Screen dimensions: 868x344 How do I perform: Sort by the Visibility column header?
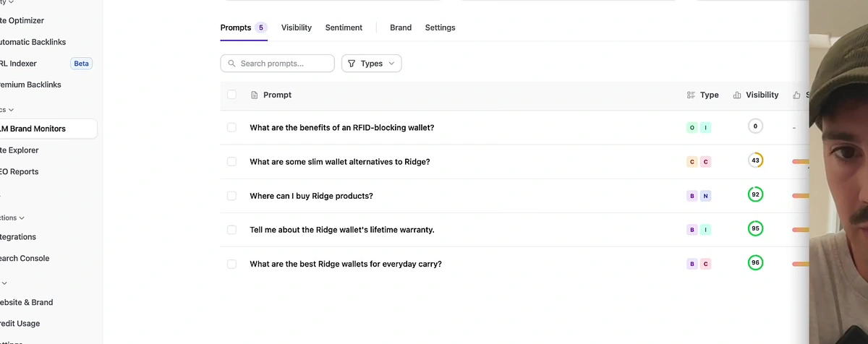click(x=762, y=95)
